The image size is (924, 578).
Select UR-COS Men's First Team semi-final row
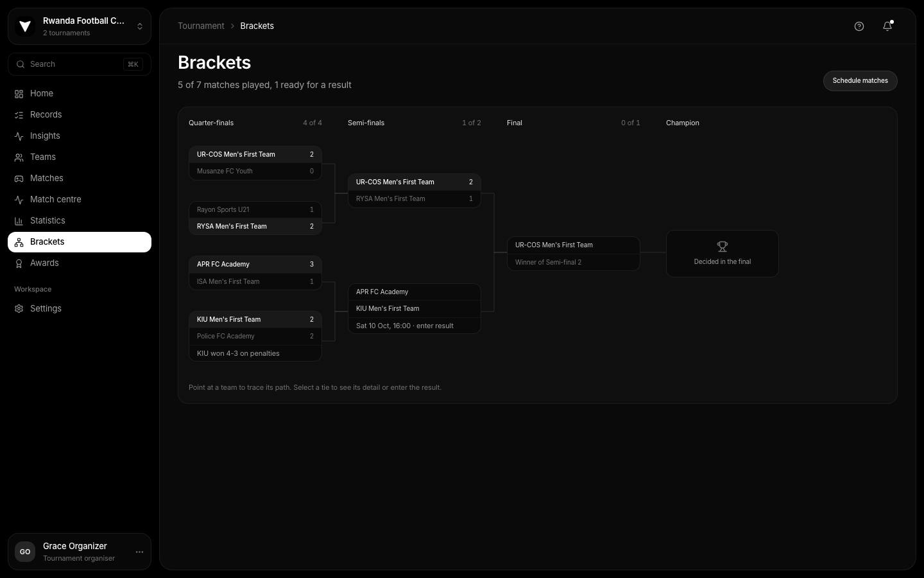(x=415, y=182)
